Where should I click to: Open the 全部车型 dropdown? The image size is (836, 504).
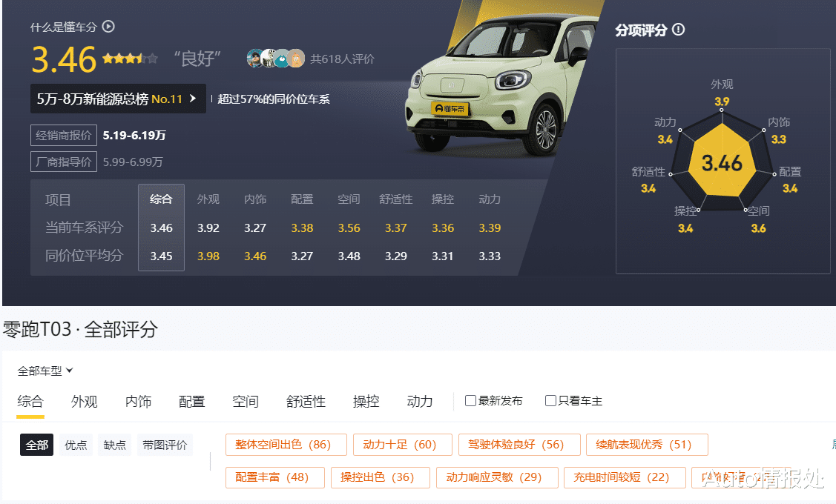(x=45, y=371)
